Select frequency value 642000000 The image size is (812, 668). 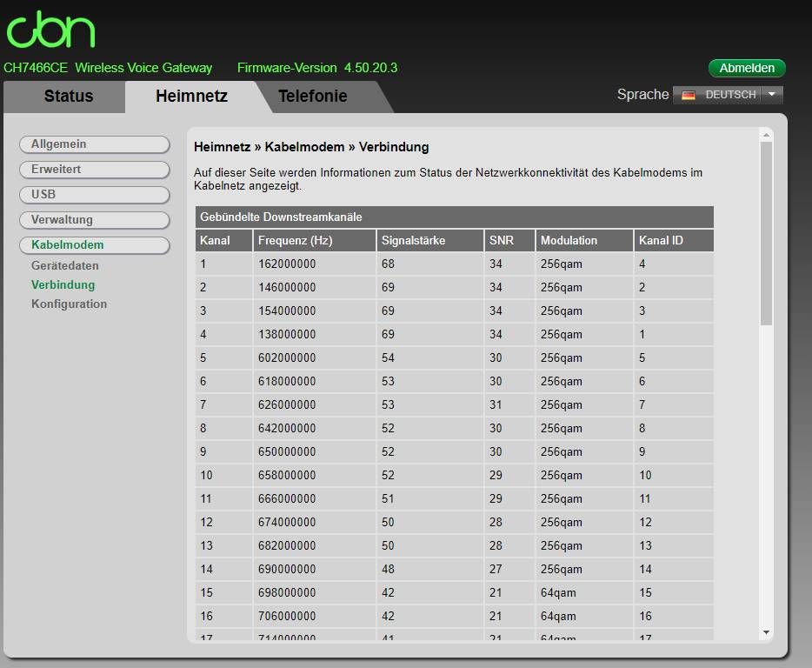click(287, 428)
